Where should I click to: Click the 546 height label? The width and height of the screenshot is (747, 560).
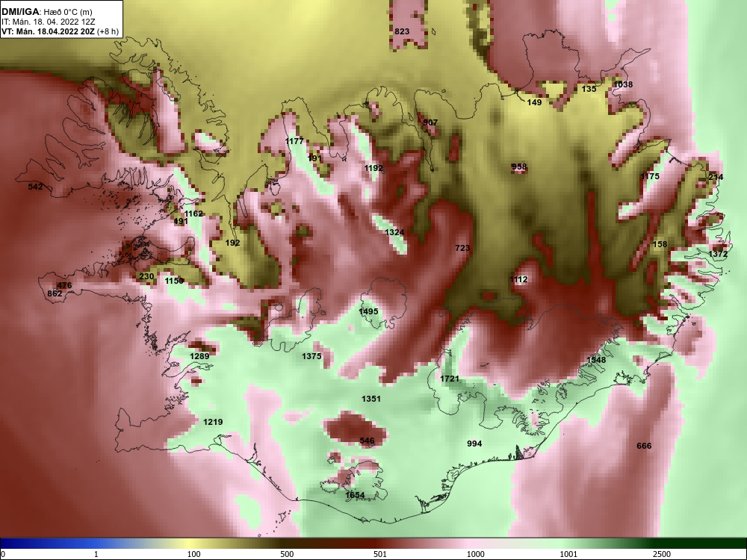(x=367, y=441)
